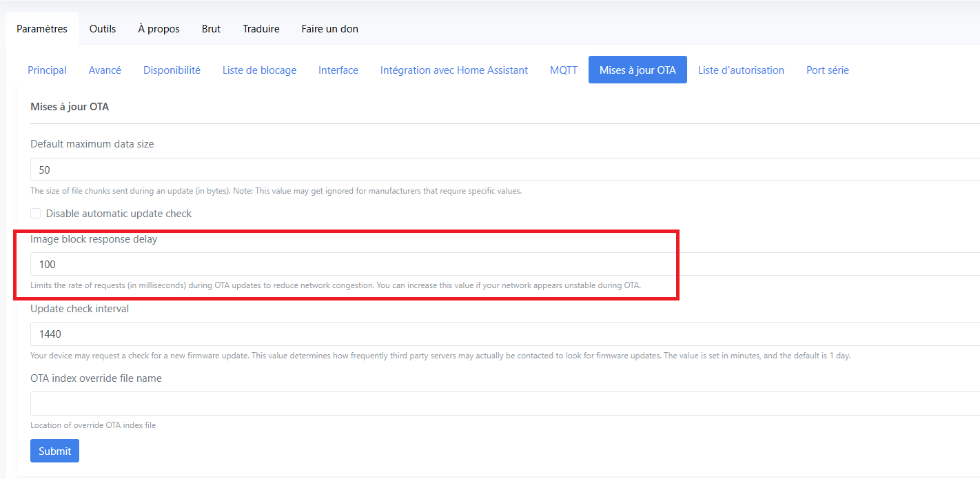The image size is (980, 479).
Task: Click the Image block response delay field
Action: [x=505, y=264]
